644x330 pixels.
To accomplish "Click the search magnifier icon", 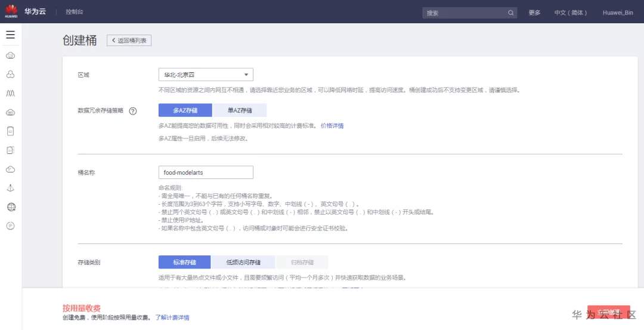I will pos(510,13).
